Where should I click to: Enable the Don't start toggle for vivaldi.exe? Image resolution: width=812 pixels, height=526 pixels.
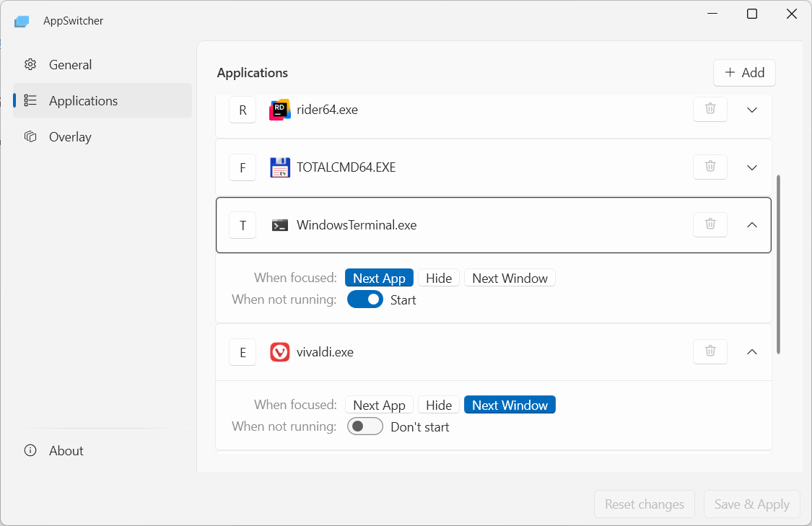pyautogui.click(x=365, y=426)
